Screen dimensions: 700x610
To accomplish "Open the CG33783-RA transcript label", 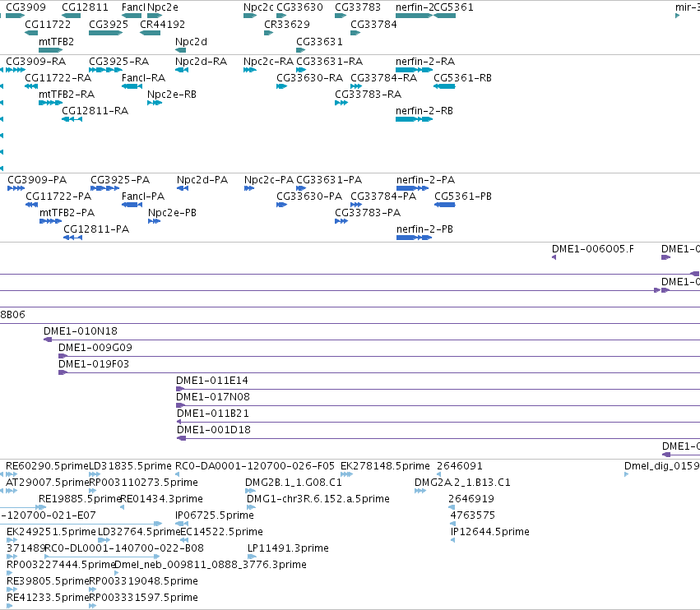I will tap(368, 95).
